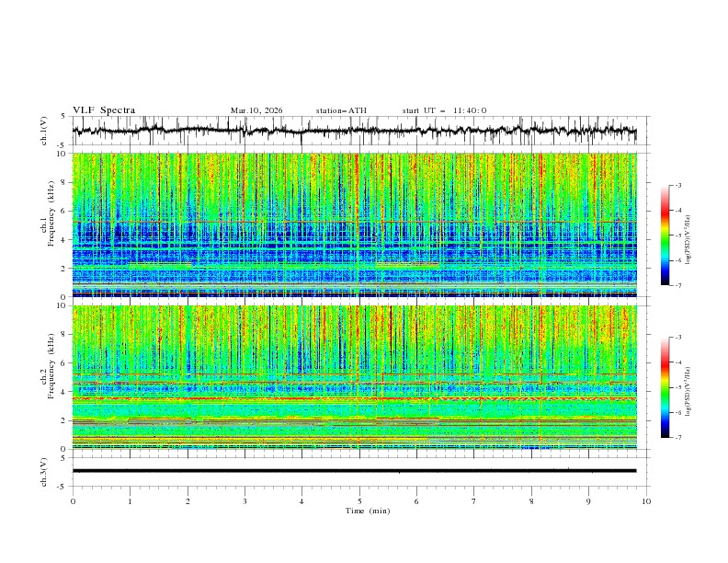This screenshot has height=563, width=728.
Task: Click the time axis tick label "4"
Action: click(x=301, y=501)
